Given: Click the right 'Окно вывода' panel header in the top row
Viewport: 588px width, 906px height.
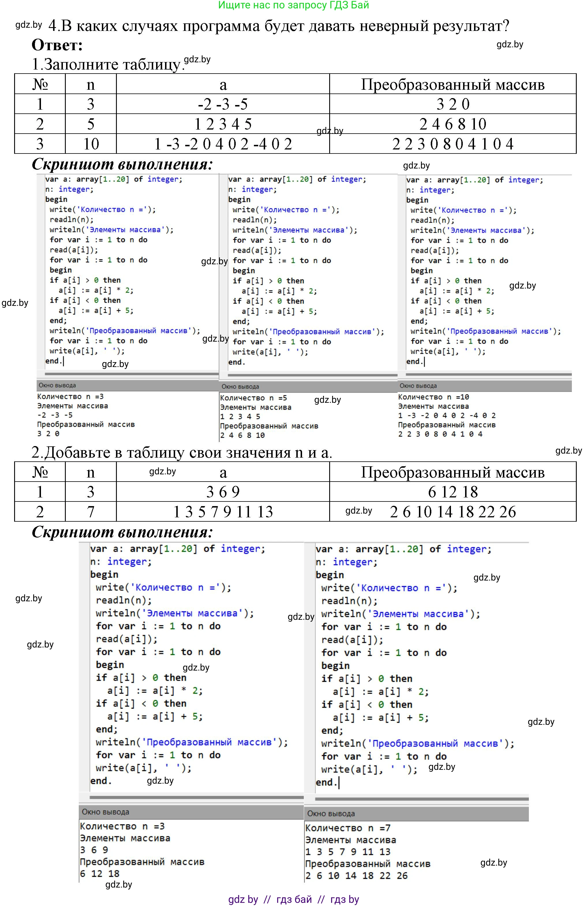Looking at the screenshot, I should [418, 386].
